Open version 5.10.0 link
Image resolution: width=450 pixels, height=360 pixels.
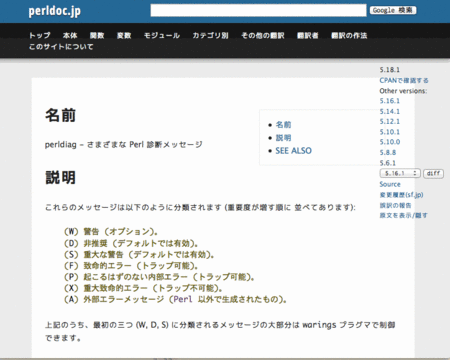pos(390,142)
